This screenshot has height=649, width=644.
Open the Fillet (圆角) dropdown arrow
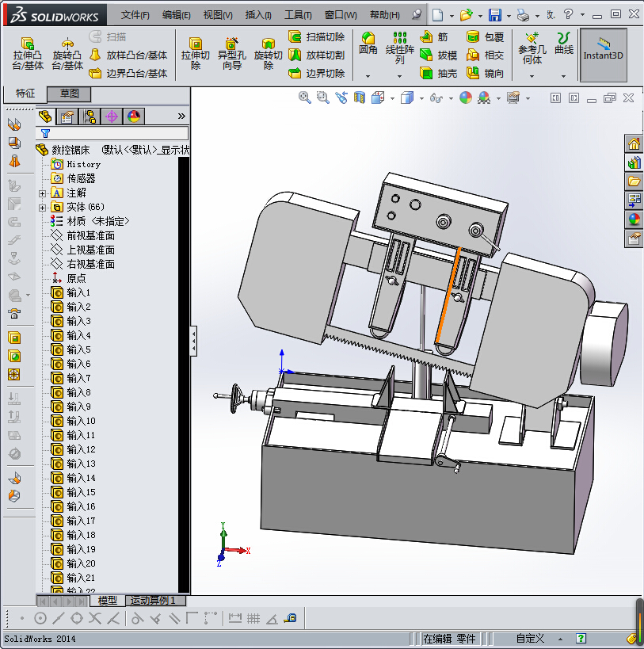pos(368,76)
